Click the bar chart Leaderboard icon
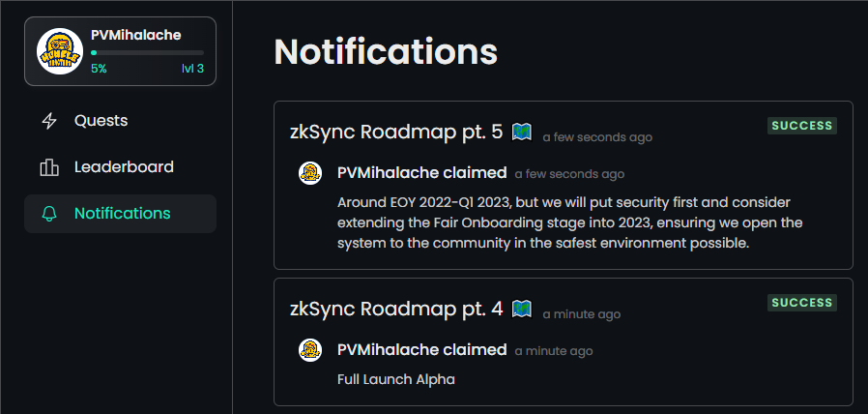The width and height of the screenshot is (868, 414). tap(49, 167)
